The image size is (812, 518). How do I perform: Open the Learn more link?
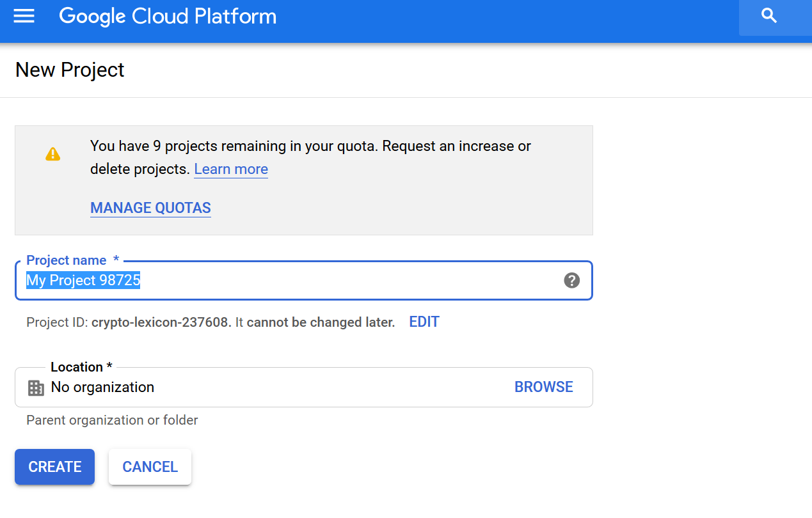tap(231, 169)
